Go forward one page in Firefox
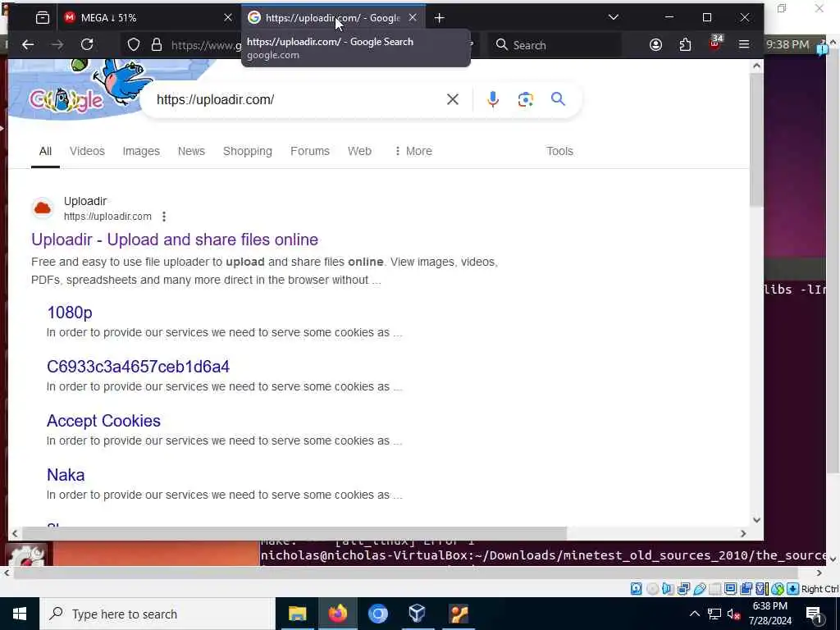The height and width of the screenshot is (630, 840). (x=57, y=45)
